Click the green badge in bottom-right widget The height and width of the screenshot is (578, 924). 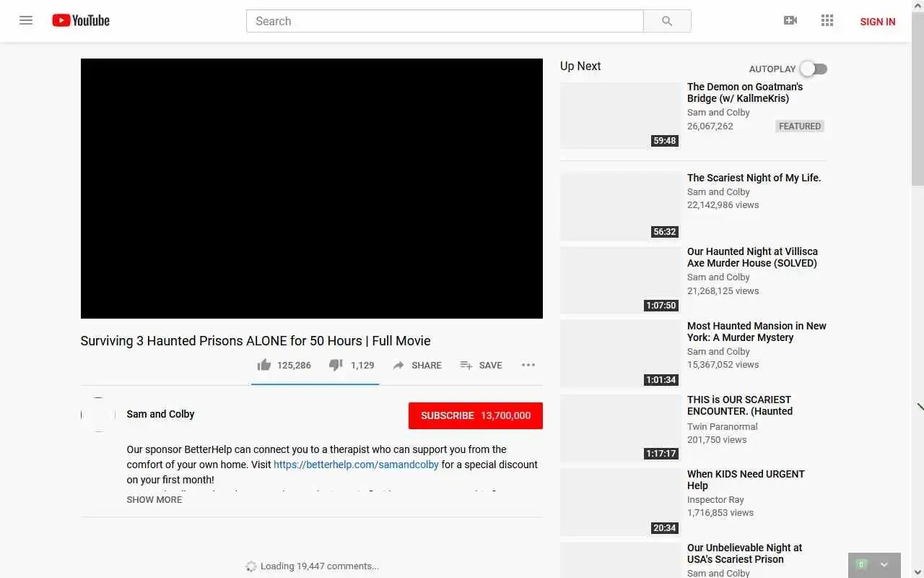(861, 564)
